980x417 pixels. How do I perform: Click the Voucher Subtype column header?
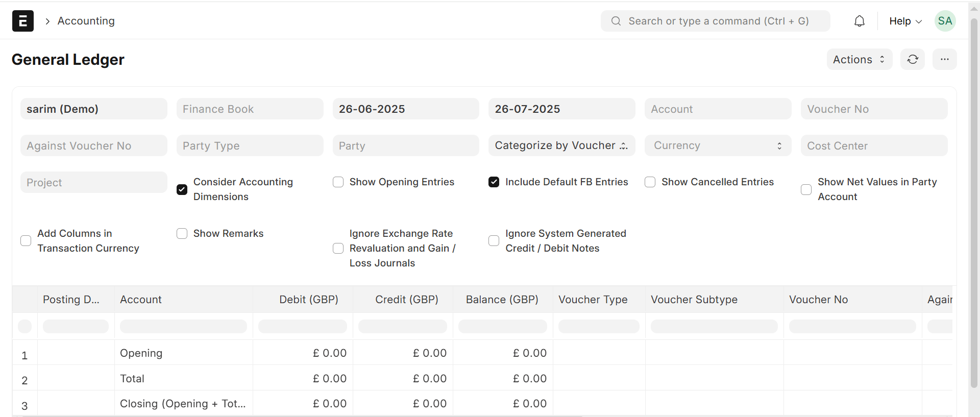click(x=715, y=300)
